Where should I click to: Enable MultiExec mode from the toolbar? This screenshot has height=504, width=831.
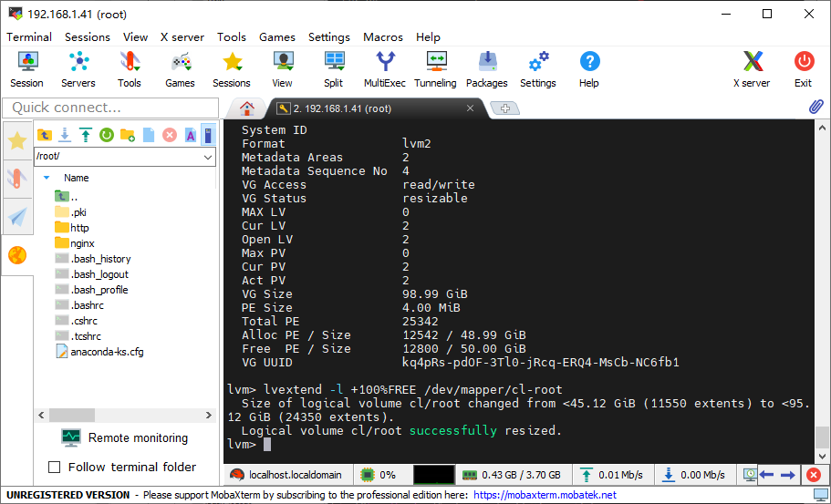pyautogui.click(x=385, y=69)
